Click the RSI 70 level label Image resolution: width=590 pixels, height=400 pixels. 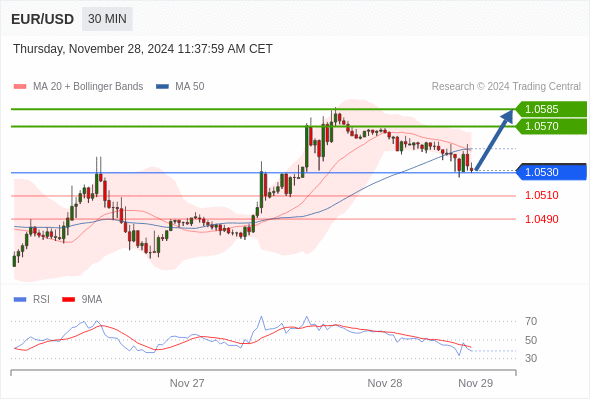531,321
